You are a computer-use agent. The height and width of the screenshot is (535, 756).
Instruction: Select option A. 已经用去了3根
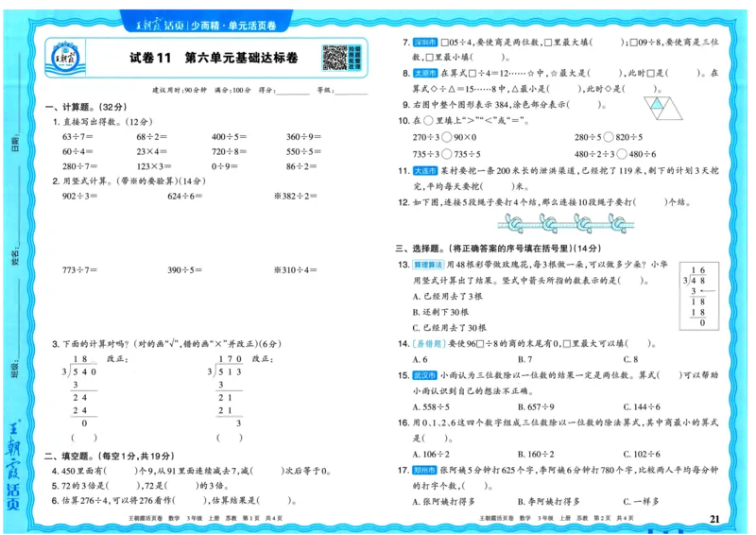(447, 296)
